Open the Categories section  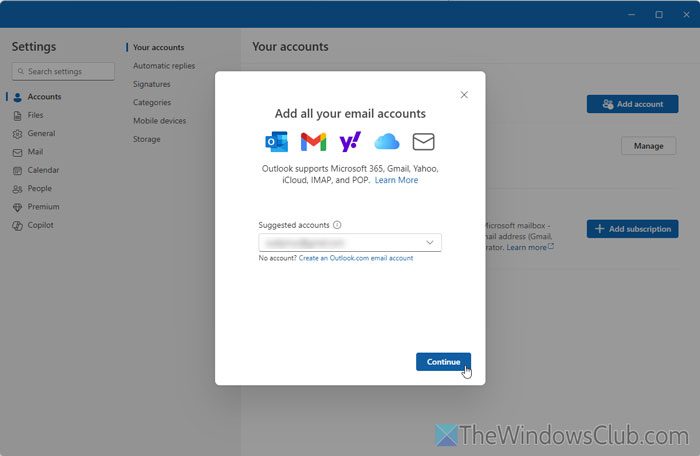(152, 102)
